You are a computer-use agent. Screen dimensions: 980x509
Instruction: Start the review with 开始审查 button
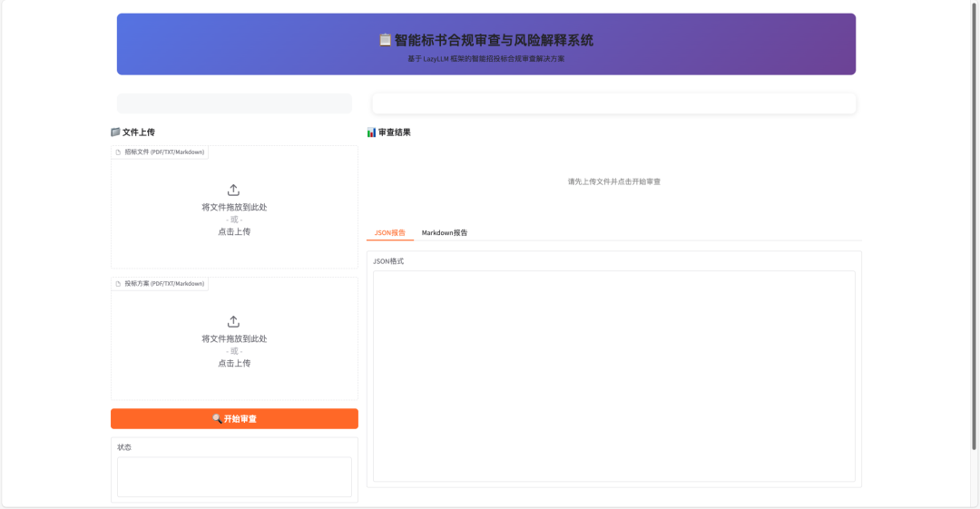click(234, 419)
